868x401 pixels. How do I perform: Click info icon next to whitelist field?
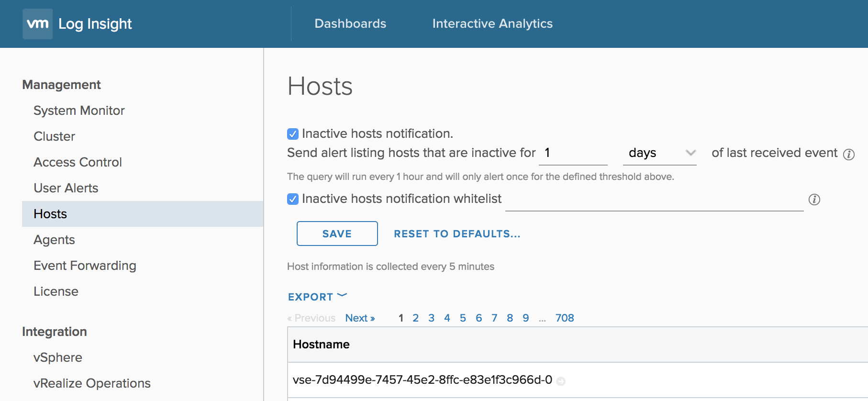tap(814, 200)
